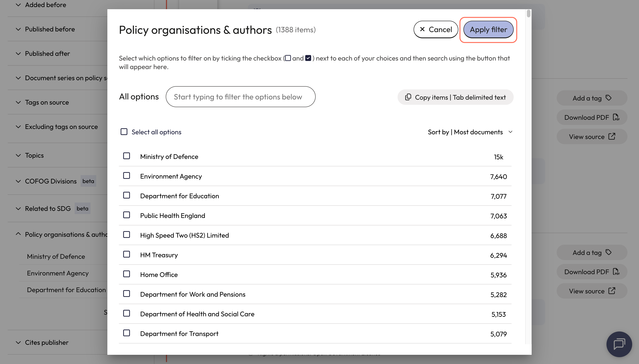Click the HM Treasury label
This screenshot has height=364, width=639.
[x=159, y=255]
